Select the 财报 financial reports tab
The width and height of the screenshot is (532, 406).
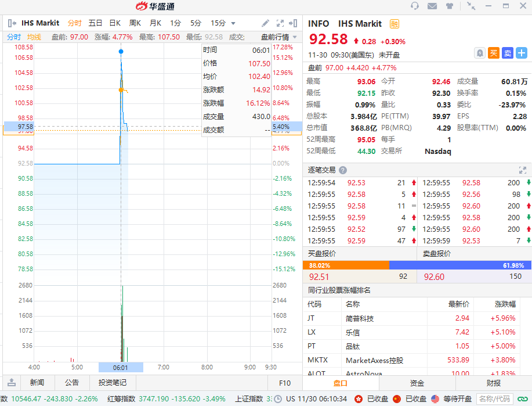[494, 383]
